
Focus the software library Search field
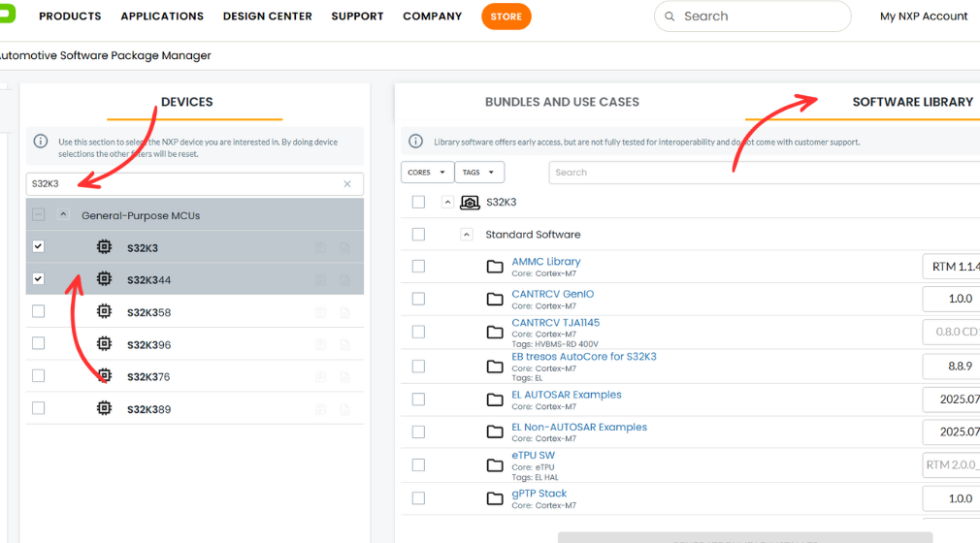point(765,173)
